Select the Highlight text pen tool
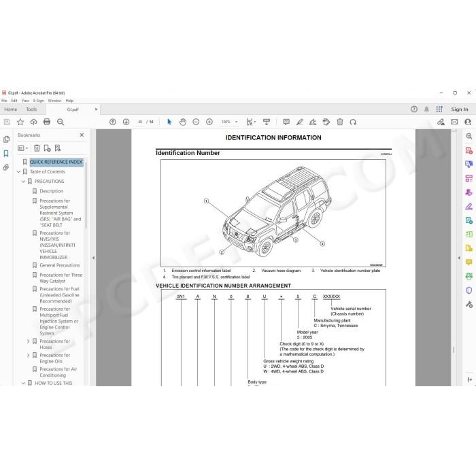Image resolution: width=476 pixels, height=476 pixels. point(300,122)
